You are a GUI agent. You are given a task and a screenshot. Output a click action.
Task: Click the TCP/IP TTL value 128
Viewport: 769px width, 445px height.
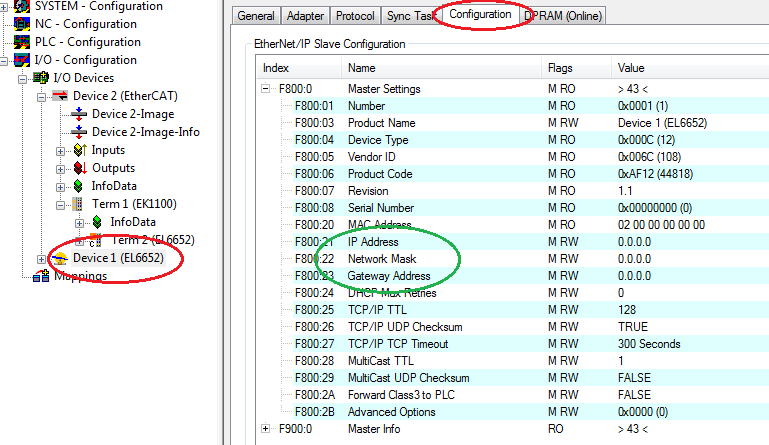(627, 310)
